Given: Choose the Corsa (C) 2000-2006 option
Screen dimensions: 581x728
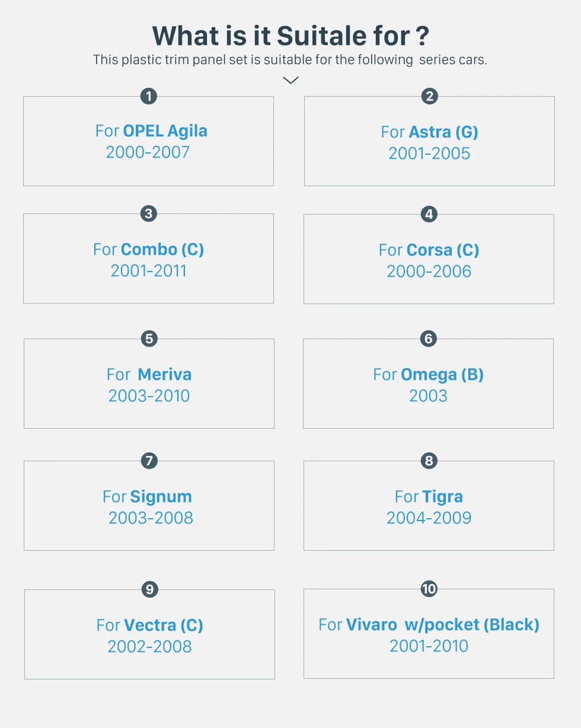Looking at the screenshot, I should tap(429, 260).
